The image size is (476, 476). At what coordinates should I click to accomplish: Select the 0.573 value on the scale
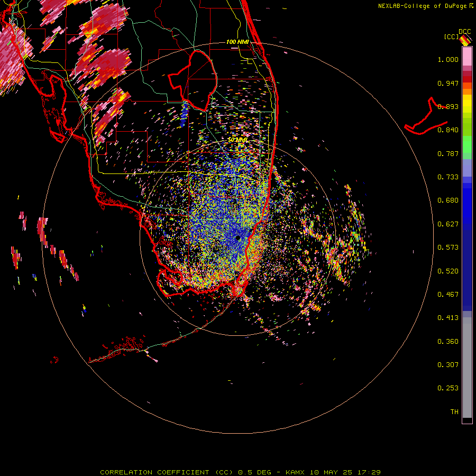pos(448,248)
